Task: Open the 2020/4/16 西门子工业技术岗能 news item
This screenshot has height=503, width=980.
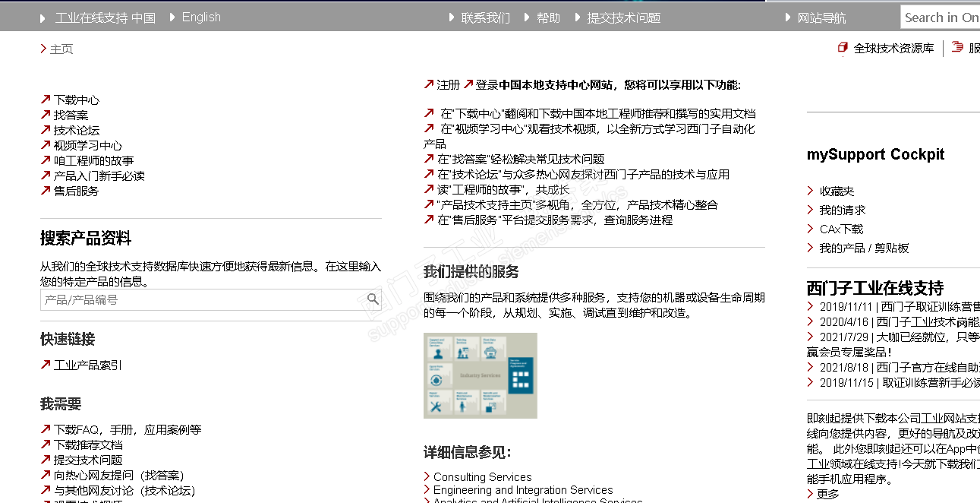Action: [x=900, y=321]
